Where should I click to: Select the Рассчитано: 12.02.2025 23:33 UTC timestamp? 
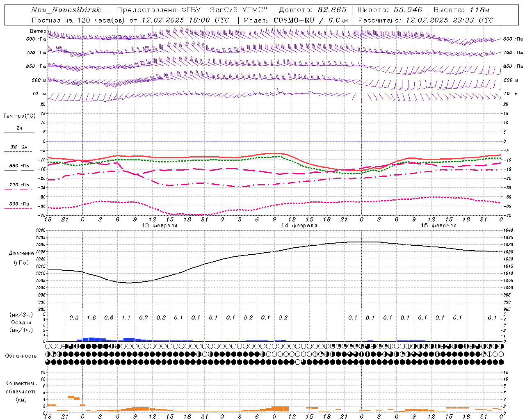click(x=426, y=20)
